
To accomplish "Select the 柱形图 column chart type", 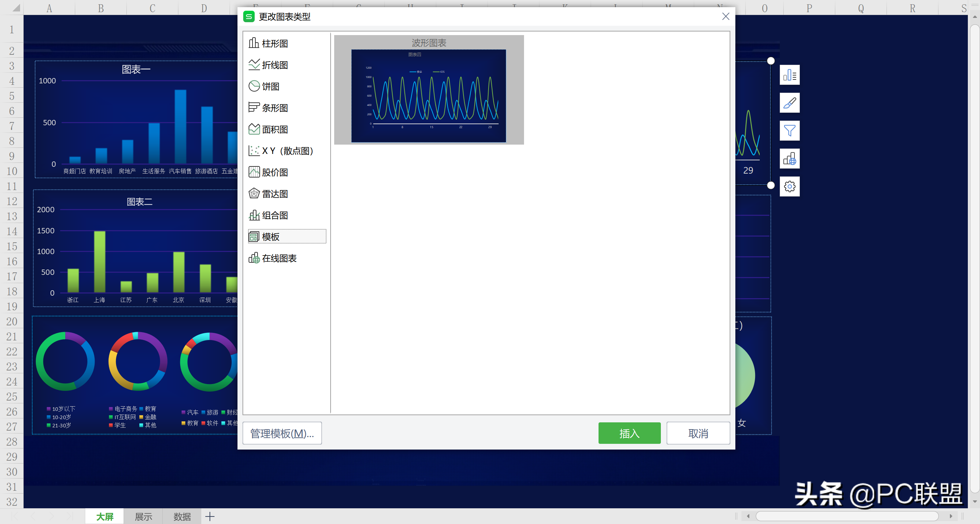I will (269, 43).
